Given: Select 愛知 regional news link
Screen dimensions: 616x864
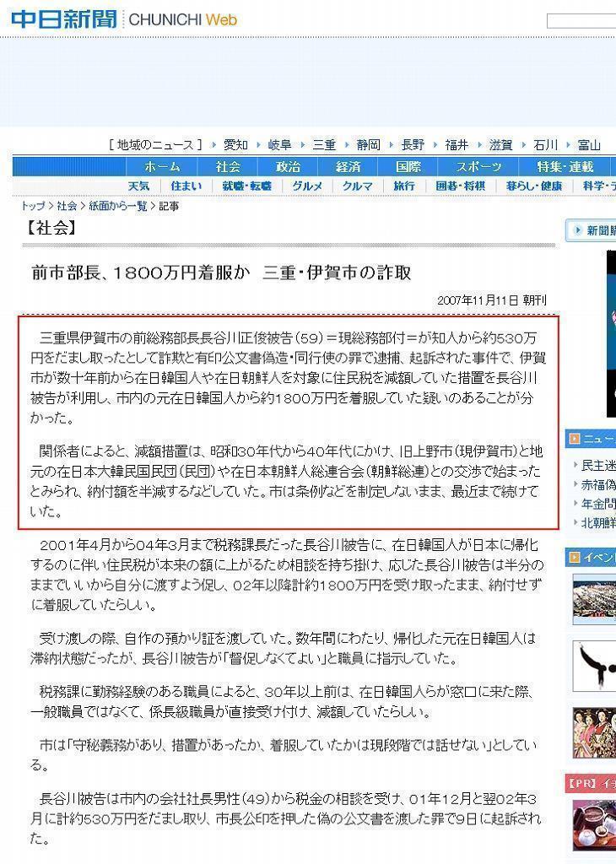Looking at the screenshot, I should [x=235, y=145].
